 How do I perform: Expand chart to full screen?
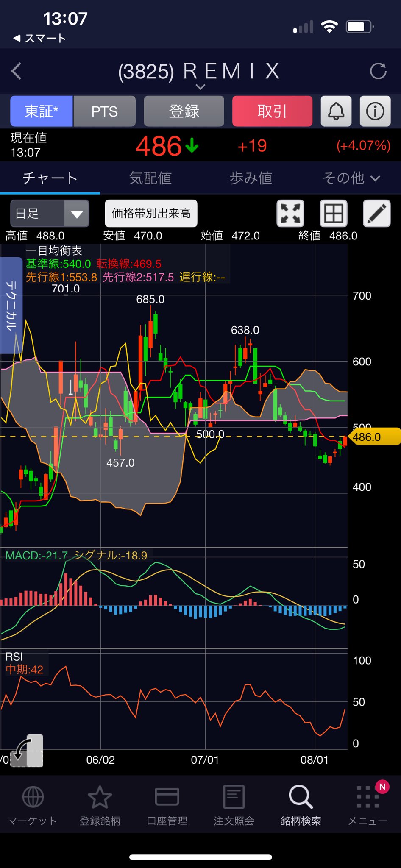[290, 213]
